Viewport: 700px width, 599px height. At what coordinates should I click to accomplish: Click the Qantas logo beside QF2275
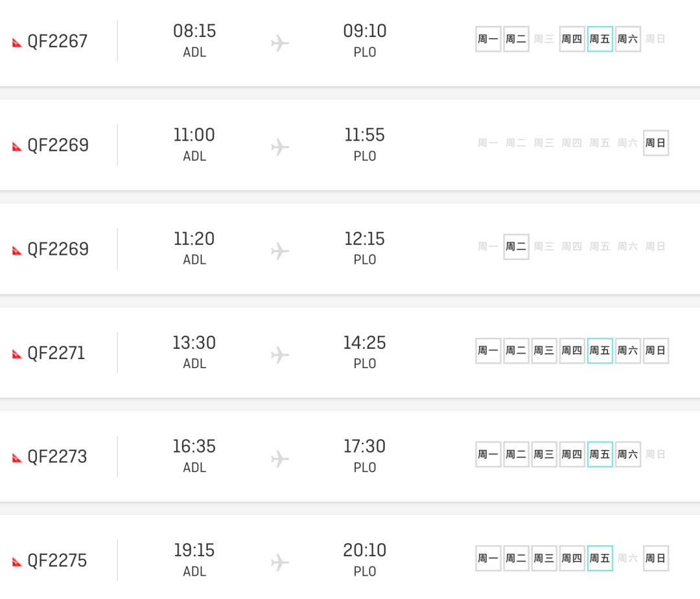17,562
